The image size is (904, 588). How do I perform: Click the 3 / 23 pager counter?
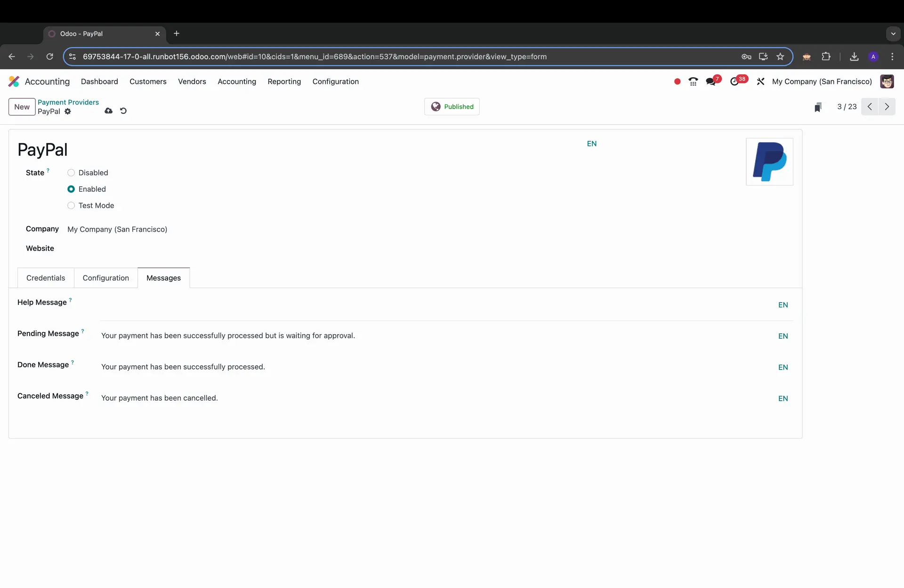coord(847,107)
